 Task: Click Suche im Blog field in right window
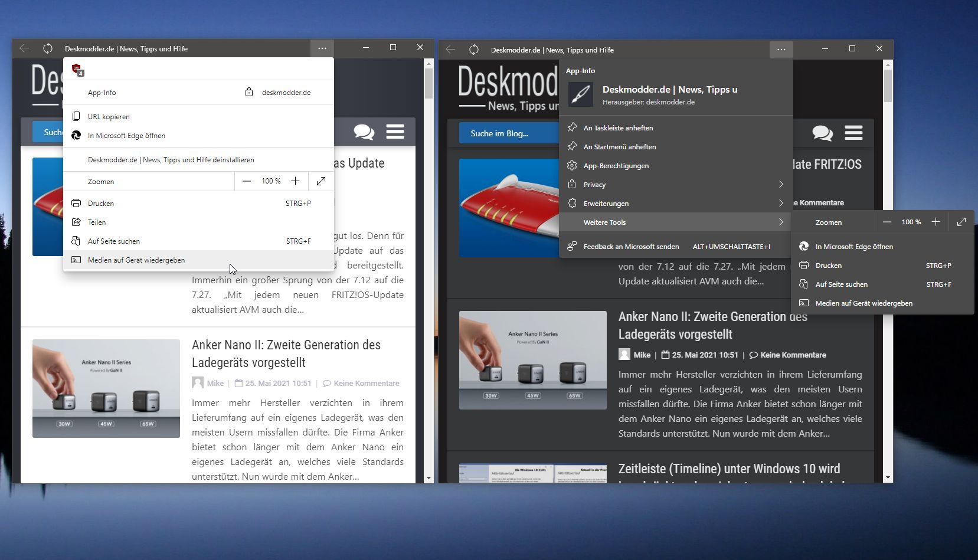509,133
